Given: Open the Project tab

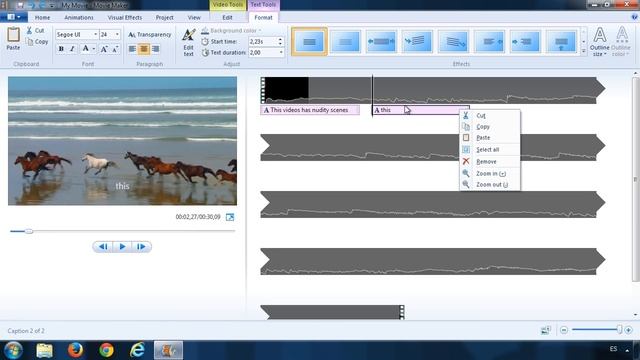Looking at the screenshot, I should click(164, 18).
